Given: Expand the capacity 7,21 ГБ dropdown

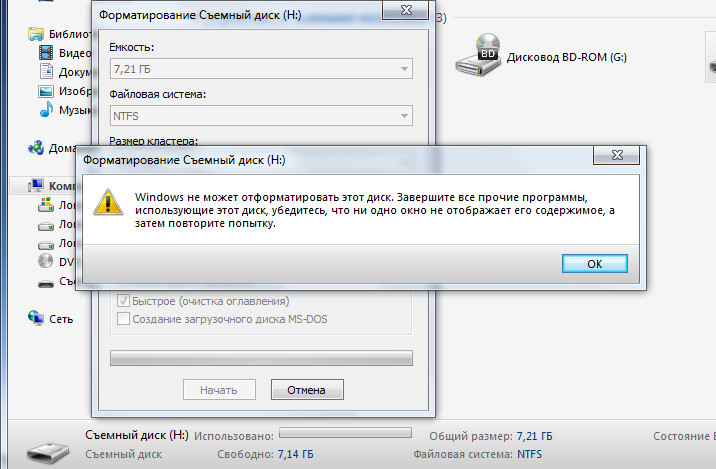Looking at the screenshot, I should (x=261, y=69).
